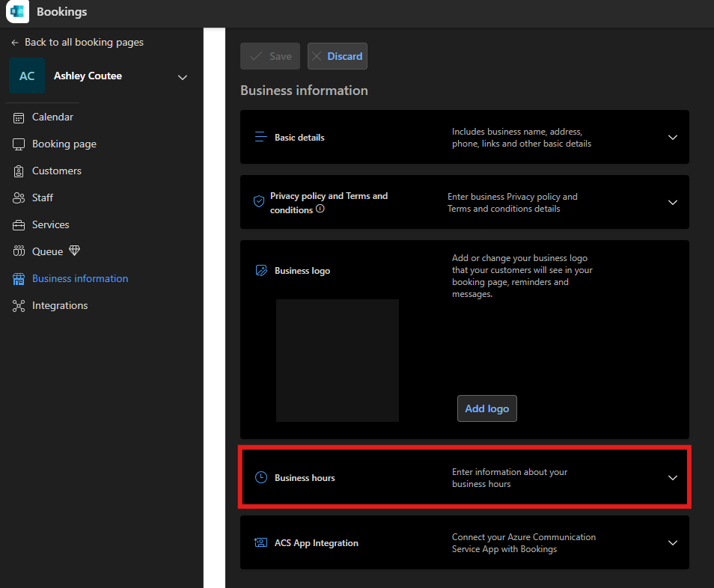Click the Basic details label
This screenshot has height=588, width=714.
point(299,138)
